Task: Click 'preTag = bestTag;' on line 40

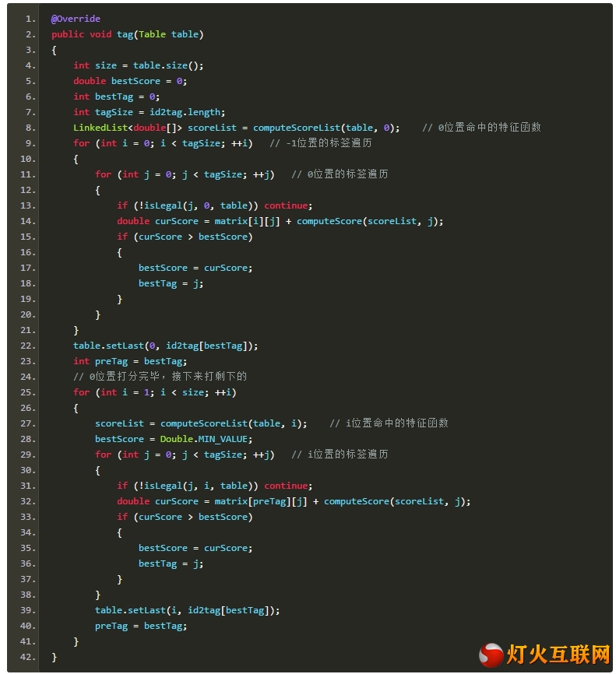Action: (x=141, y=626)
